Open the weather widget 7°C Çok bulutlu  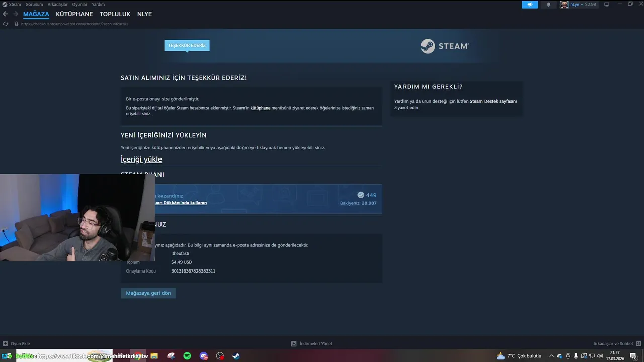tap(519, 356)
